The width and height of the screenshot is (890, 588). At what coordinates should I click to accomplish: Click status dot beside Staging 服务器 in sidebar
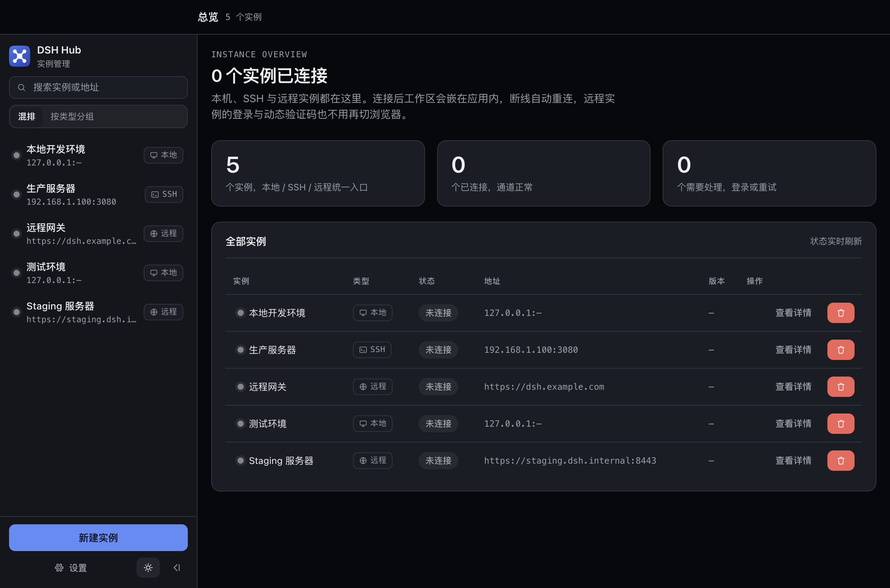[16, 312]
